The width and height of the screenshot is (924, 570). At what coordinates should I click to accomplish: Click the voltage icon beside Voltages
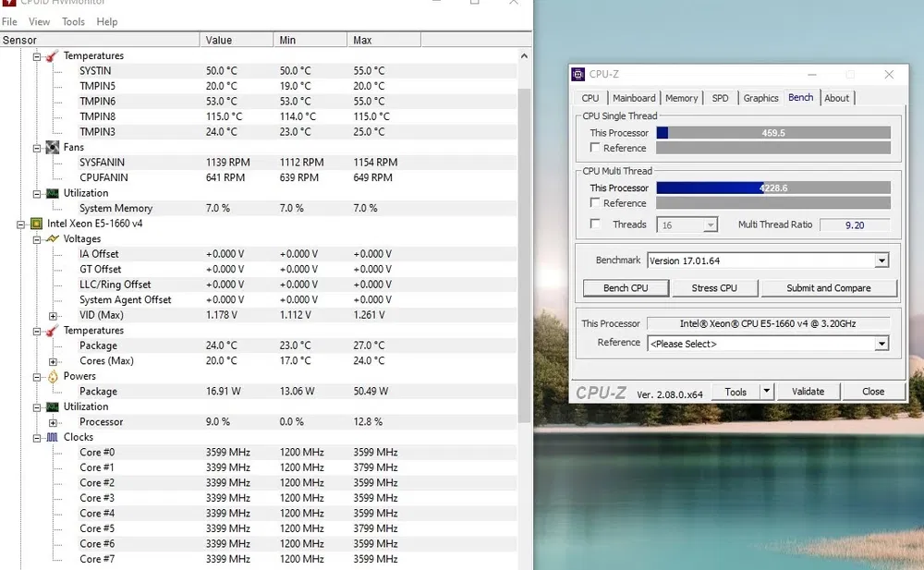[53, 238]
